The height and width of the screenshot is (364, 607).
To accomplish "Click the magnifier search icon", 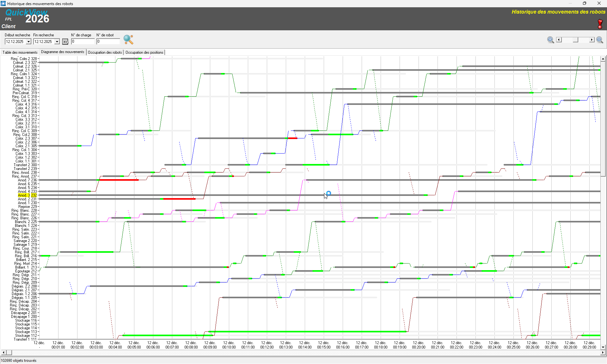I will (128, 39).
